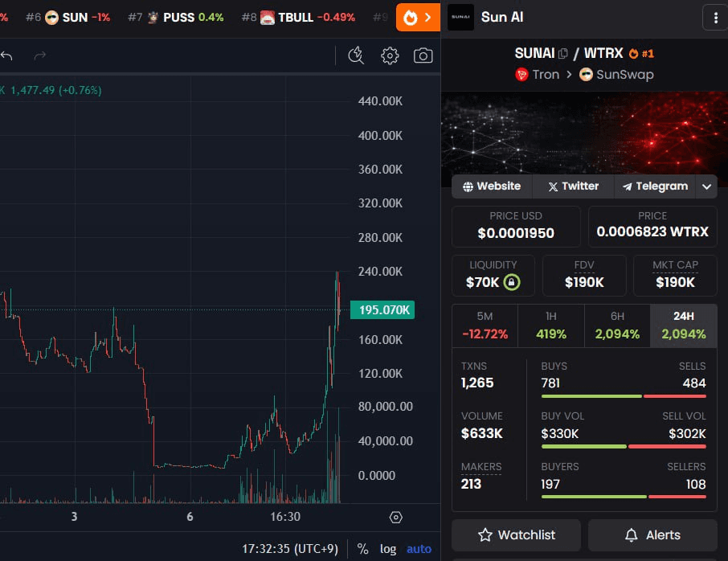728x561 pixels.
Task: Toggle percent scale on the chart
Action: 362,549
